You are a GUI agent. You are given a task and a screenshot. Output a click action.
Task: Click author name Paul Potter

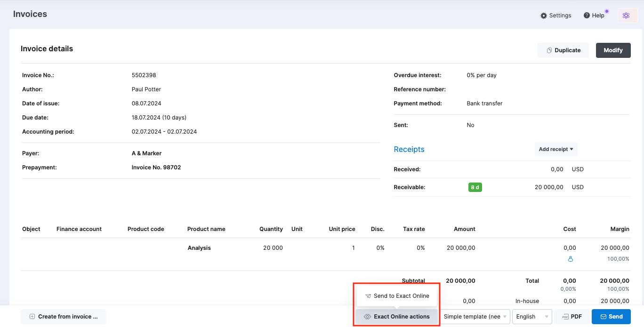click(146, 89)
